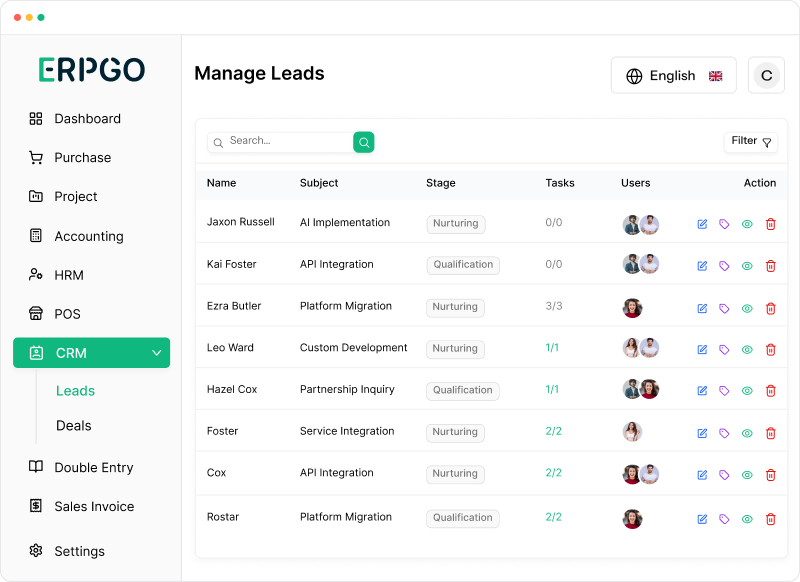Viewport: 800px width, 582px height.
Task: Open label tag for Foster lead
Action: (x=724, y=433)
